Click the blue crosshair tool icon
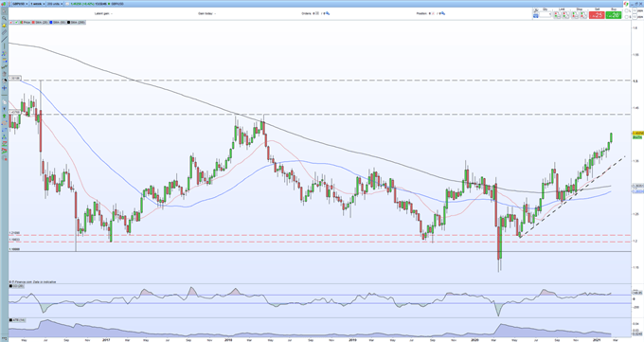644x342 pixels. click(4, 88)
